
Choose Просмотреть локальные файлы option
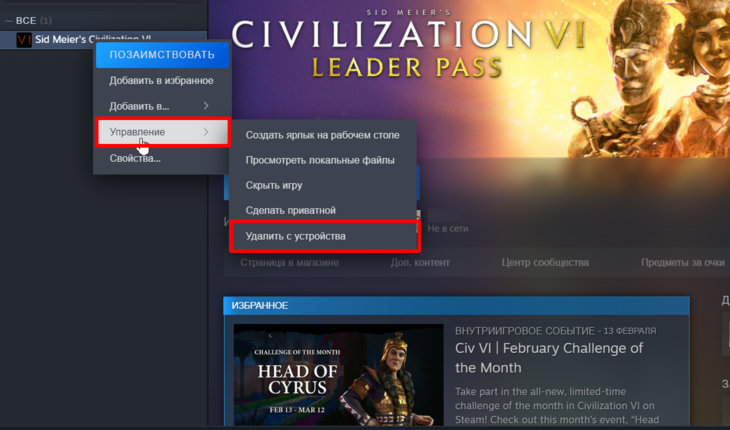click(x=320, y=160)
